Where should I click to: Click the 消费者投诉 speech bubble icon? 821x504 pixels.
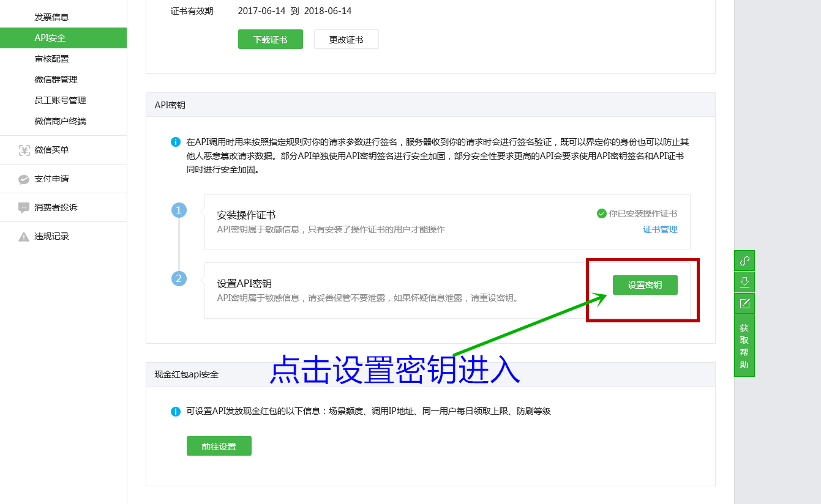point(24,208)
